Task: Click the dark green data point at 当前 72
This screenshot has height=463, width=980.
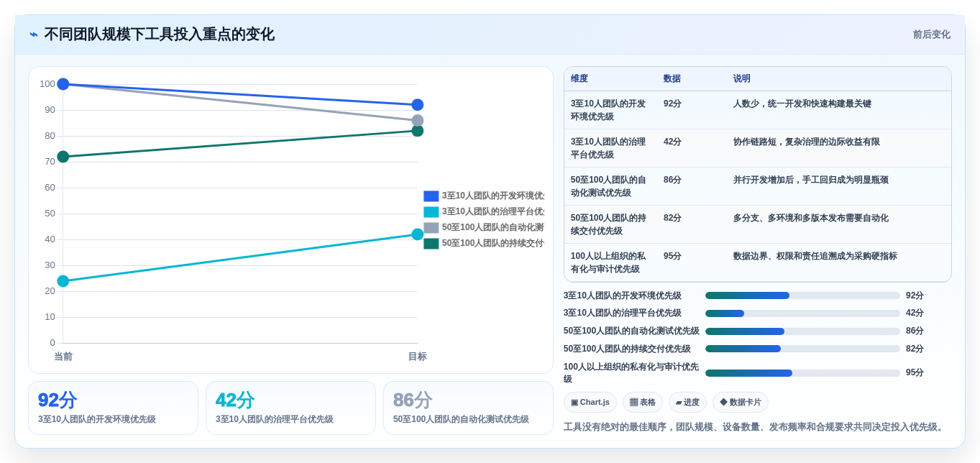Action: (x=63, y=157)
